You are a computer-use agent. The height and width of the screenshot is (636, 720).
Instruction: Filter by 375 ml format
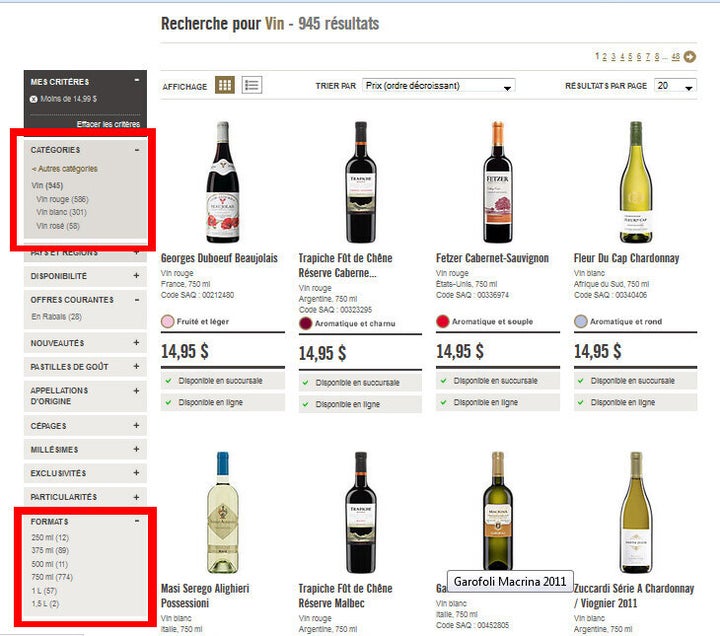click(x=50, y=550)
